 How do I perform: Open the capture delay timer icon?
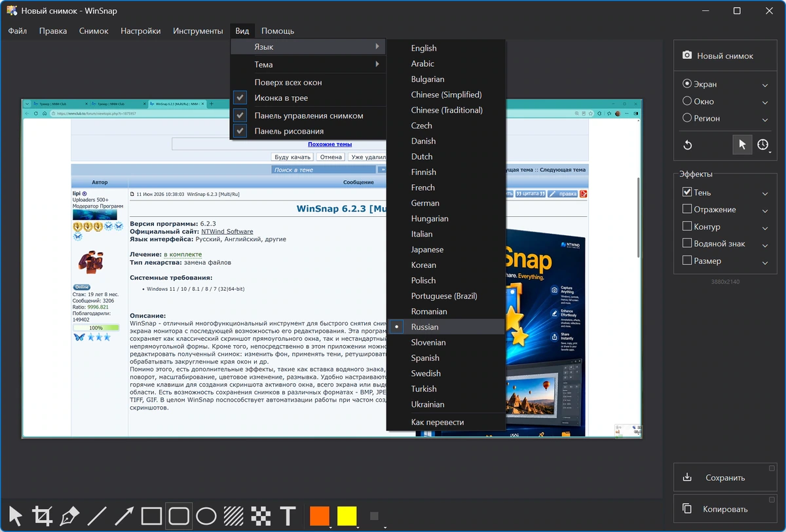pos(763,145)
